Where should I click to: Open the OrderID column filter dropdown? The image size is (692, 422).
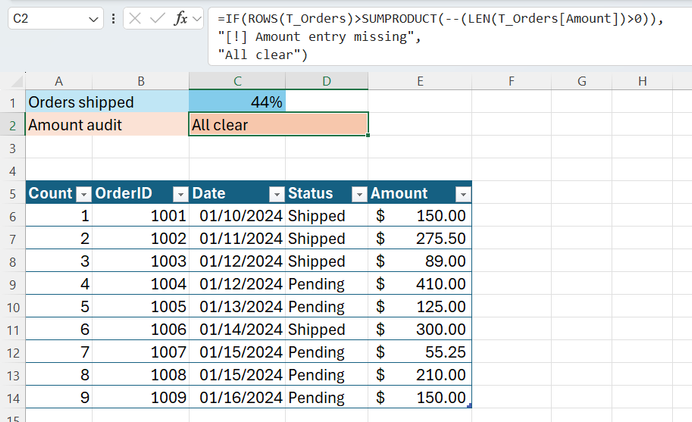click(181, 194)
